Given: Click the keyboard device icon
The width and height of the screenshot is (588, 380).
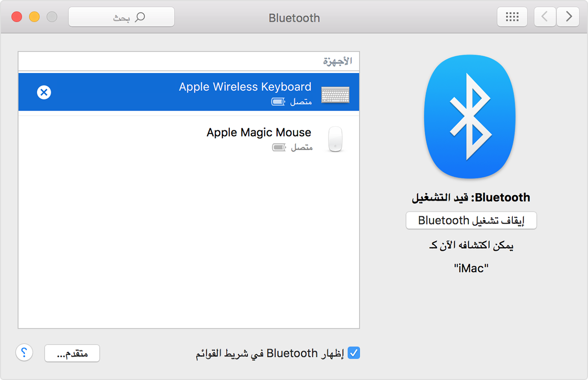Looking at the screenshot, I should [x=335, y=94].
